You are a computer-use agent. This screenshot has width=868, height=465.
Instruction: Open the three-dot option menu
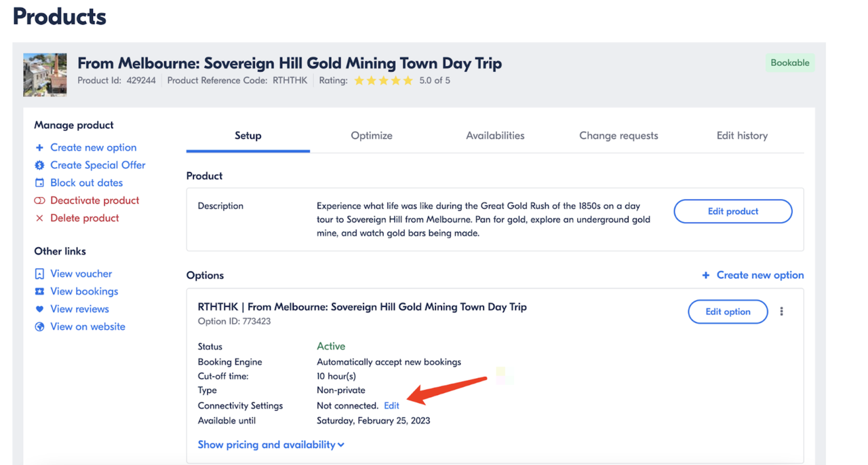pos(781,312)
